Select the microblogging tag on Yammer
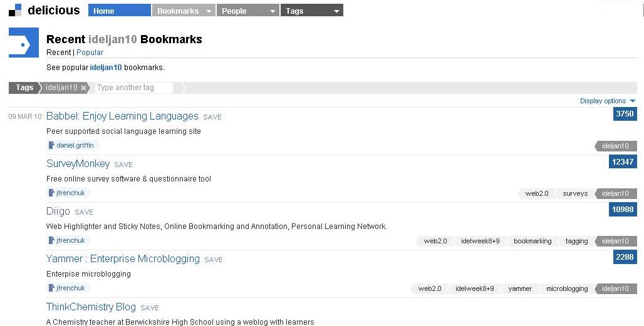Screen dimensions: 644x326 coord(567,288)
